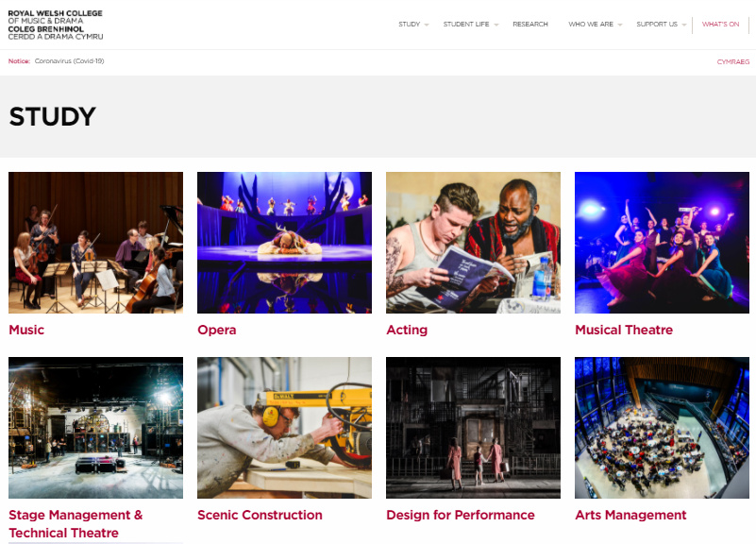
Task: Open the Opera stage photo
Action: pyautogui.click(x=284, y=243)
